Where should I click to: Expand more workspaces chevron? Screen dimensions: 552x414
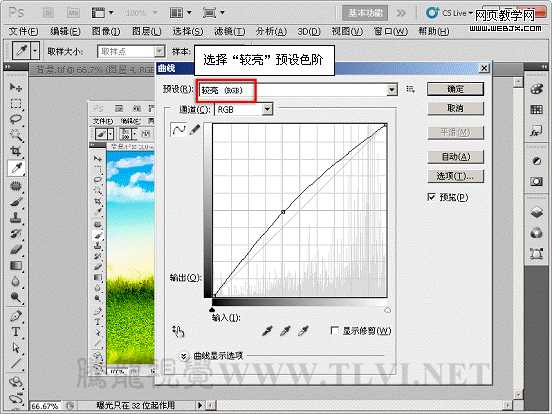tap(401, 13)
